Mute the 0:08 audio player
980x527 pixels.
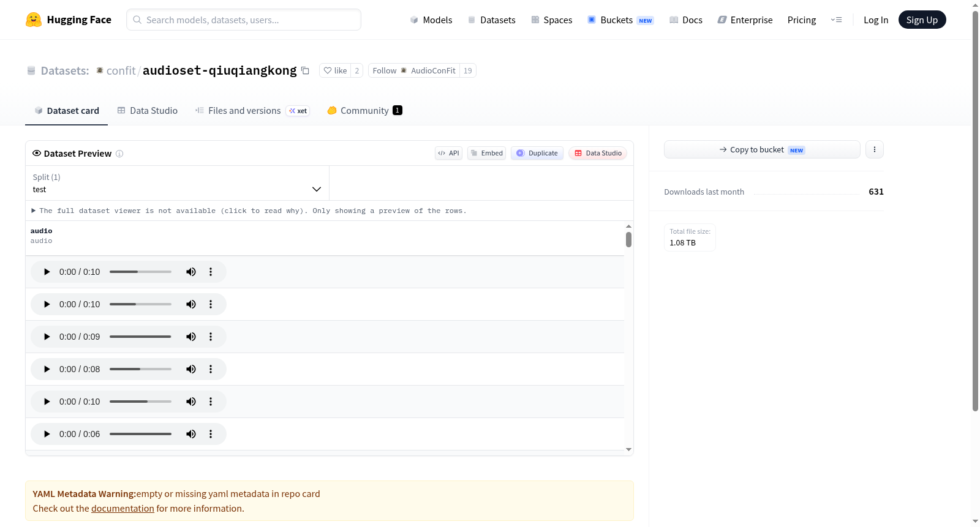point(191,369)
